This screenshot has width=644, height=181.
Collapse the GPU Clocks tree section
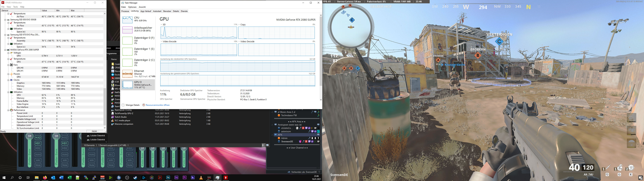(x=8, y=80)
